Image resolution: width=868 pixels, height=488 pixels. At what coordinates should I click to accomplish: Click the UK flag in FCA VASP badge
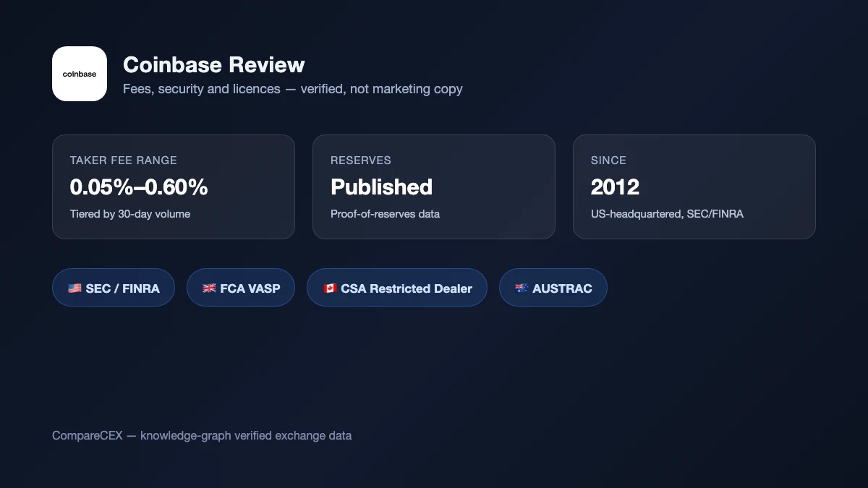point(209,288)
